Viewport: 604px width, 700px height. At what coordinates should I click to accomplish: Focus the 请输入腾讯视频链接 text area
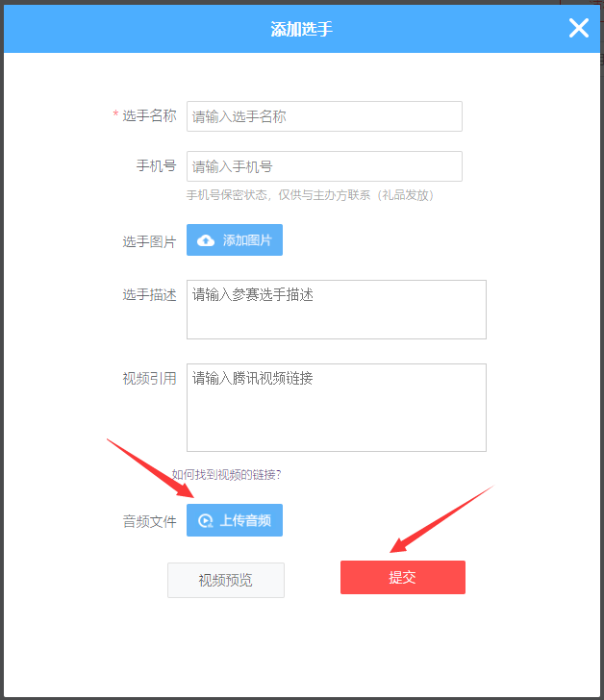click(337, 408)
